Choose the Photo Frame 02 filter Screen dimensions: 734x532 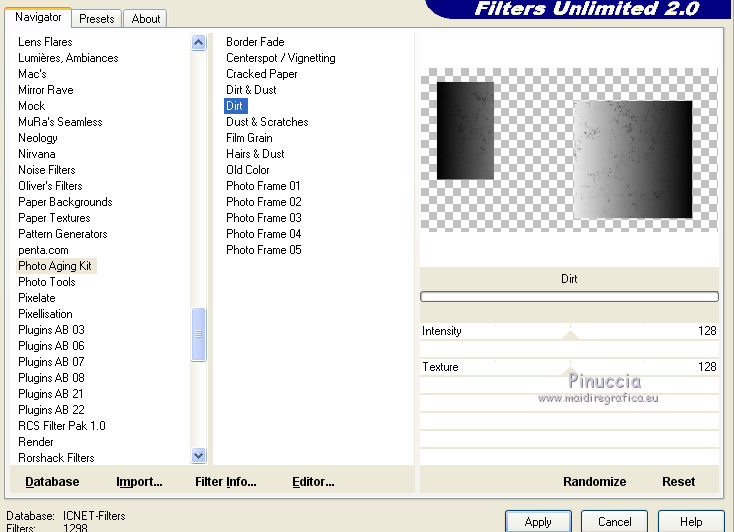click(x=264, y=202)
